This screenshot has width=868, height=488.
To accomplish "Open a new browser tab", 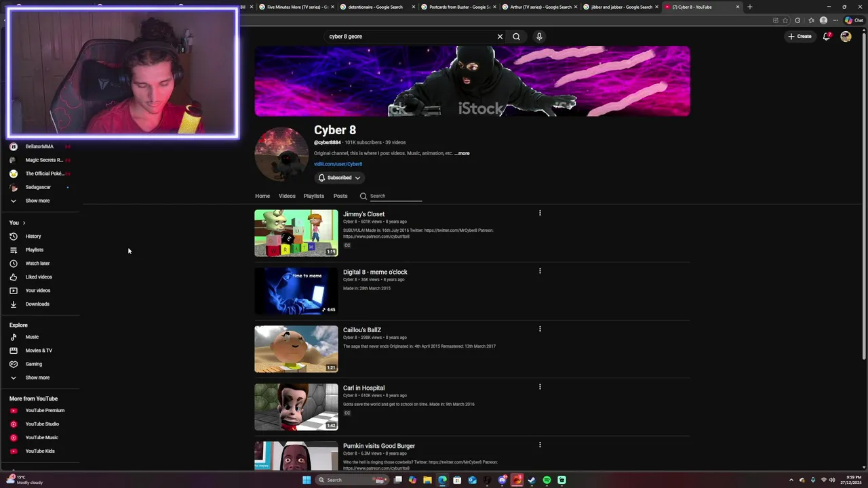I will coord(749,7).
